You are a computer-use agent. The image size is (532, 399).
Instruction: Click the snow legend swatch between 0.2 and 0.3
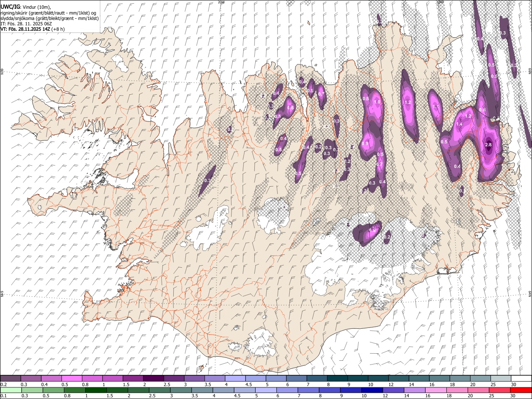click(11, 378)
